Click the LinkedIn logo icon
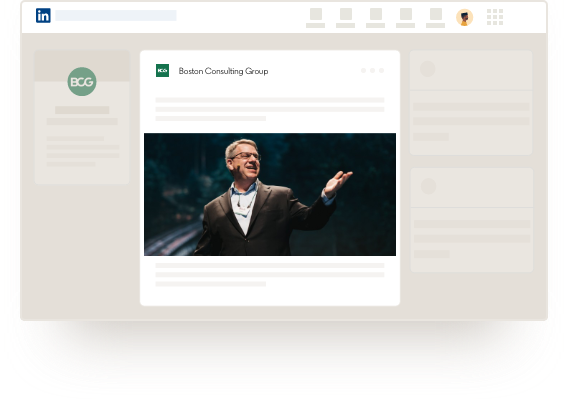Screen dimensions: 568x399 point(43,16)
